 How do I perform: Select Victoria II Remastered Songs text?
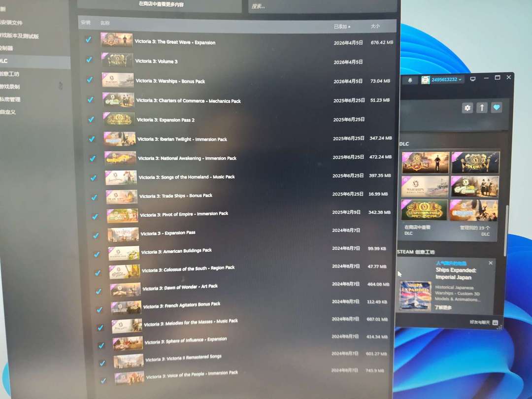pos(183,358)
